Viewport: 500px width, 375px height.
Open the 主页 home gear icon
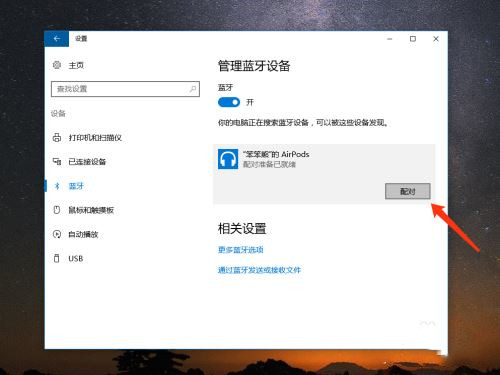[x=57, y=65]
